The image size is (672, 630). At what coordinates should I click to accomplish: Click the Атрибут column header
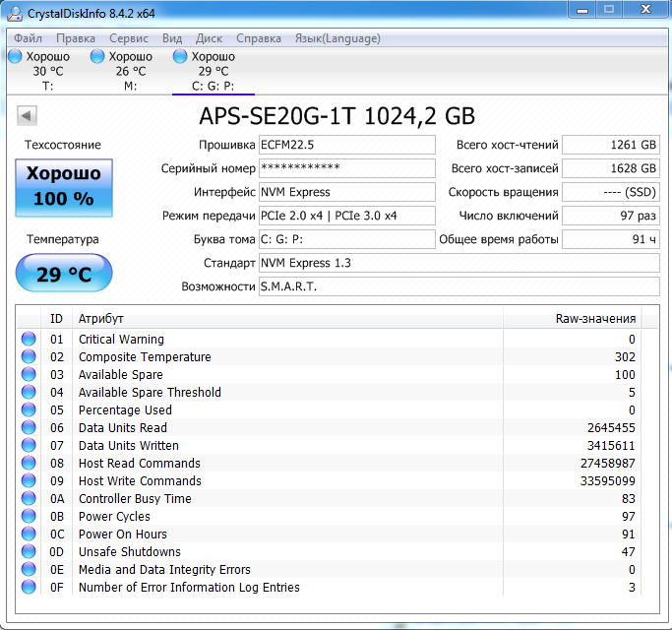287,319
